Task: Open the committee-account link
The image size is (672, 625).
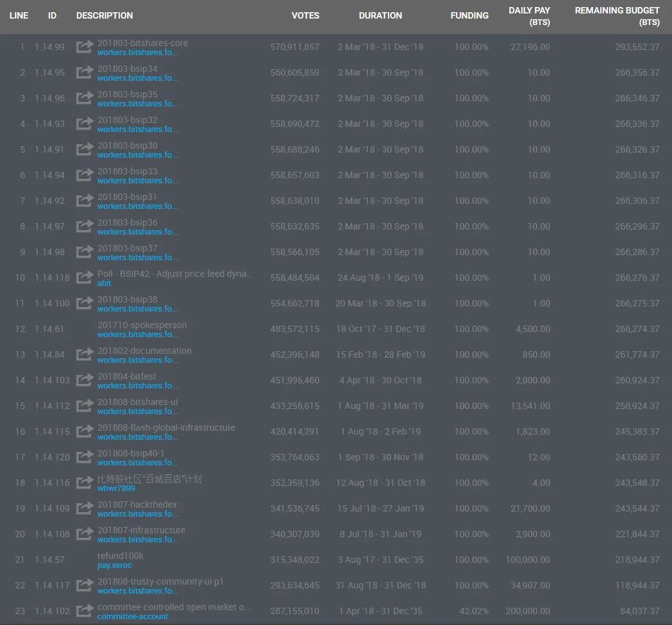Action: (x=133, y=617)
